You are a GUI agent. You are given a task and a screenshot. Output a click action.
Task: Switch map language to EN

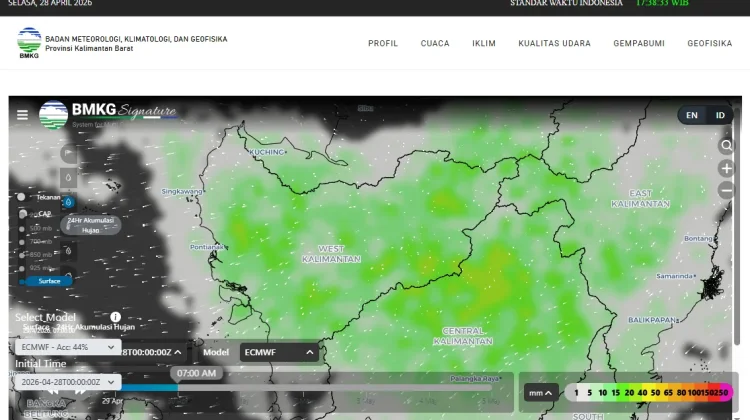pos(692,115)
